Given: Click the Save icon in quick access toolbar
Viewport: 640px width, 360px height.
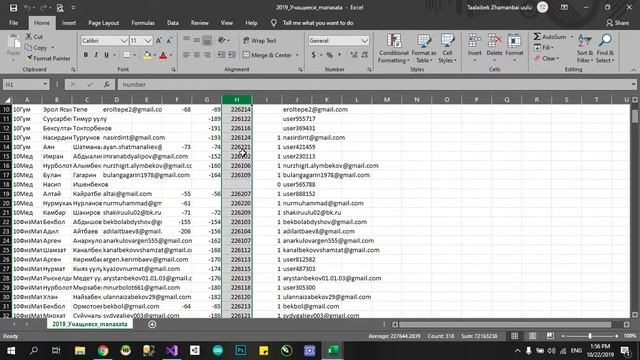Looking at the screenshot, I should [13, 8].
